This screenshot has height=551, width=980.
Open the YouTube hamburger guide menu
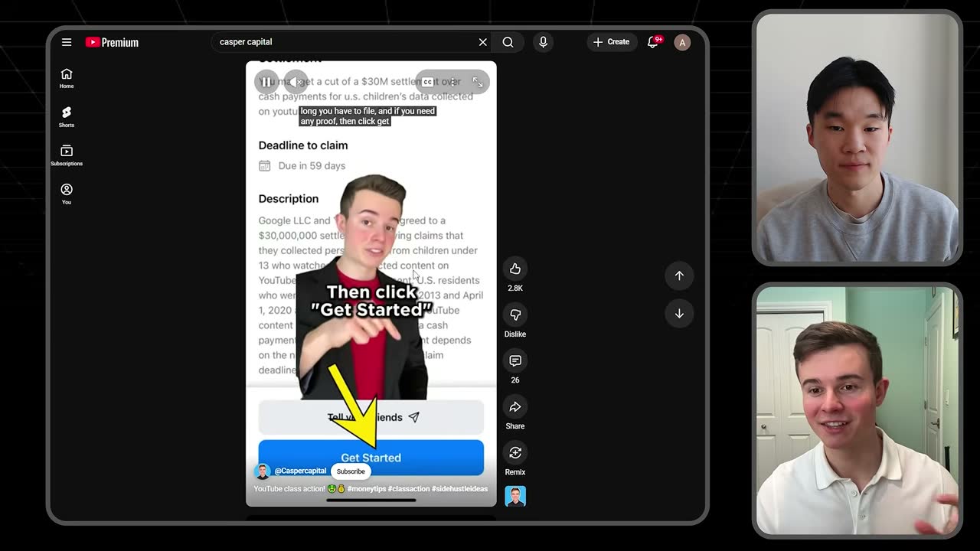click(67, 42)
